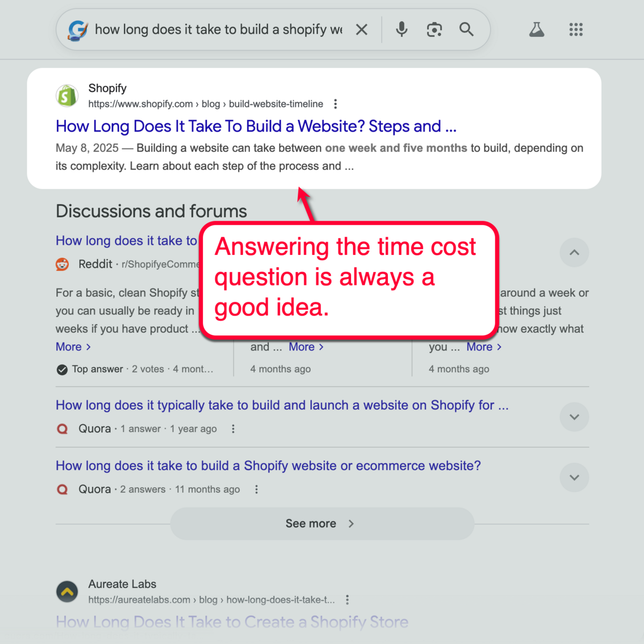644x644 pixels.
Task: Open Google Lens image search icon
Action: click(434, 30)
